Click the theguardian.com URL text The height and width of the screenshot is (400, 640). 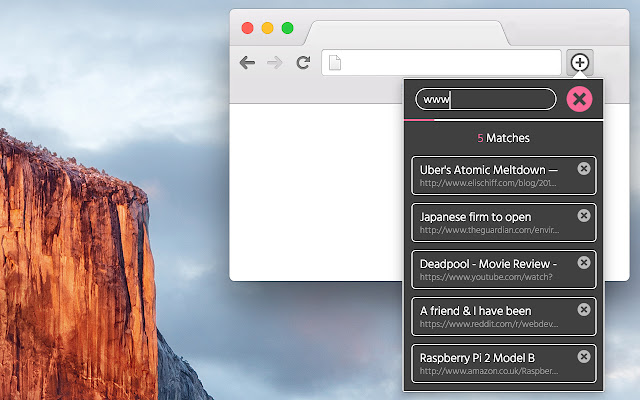point(489,230)
